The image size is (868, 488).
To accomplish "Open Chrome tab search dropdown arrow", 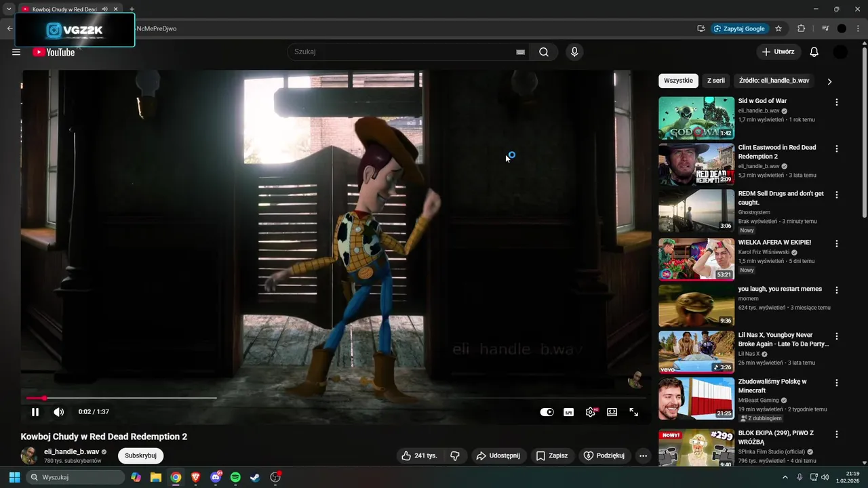I will click(x=9, y=9).
